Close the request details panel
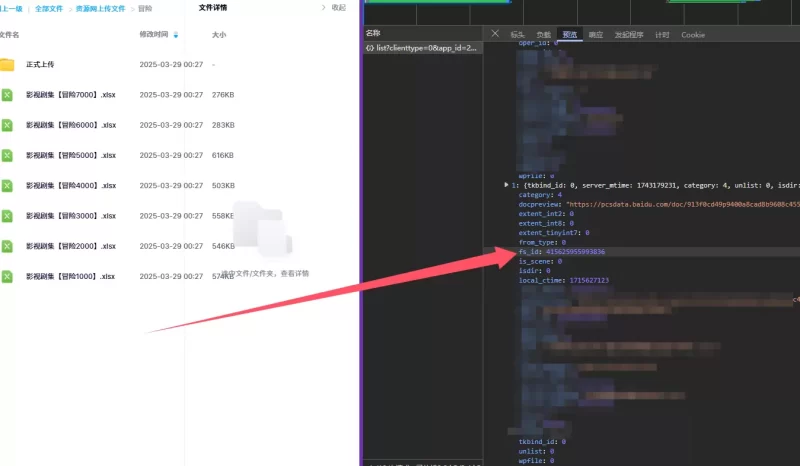The image size is (800, 466). point(495,34)
